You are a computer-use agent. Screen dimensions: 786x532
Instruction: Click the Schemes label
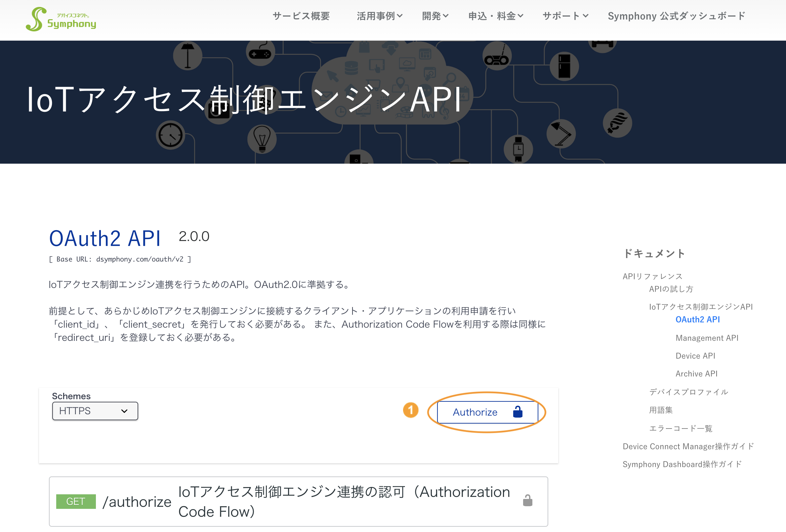[71, 396]
